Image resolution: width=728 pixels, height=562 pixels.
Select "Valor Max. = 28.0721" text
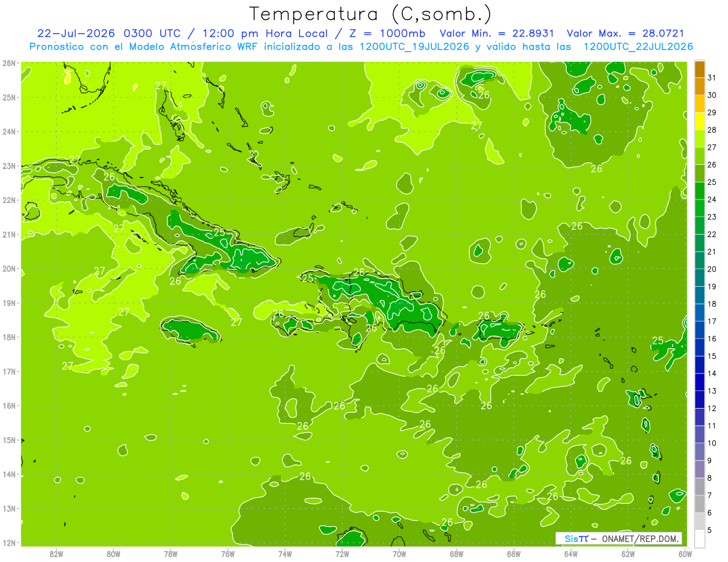(625, 33)
